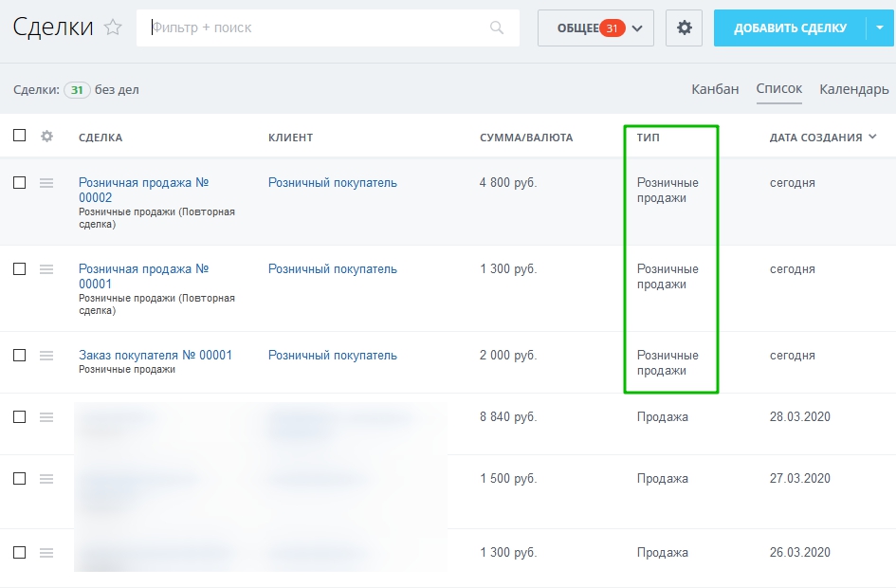Screen dimensions: 896x588
Task: Select checkbox for Заказ покупателя № 00001
Action: pyautogui.click(x=20, y=356)
